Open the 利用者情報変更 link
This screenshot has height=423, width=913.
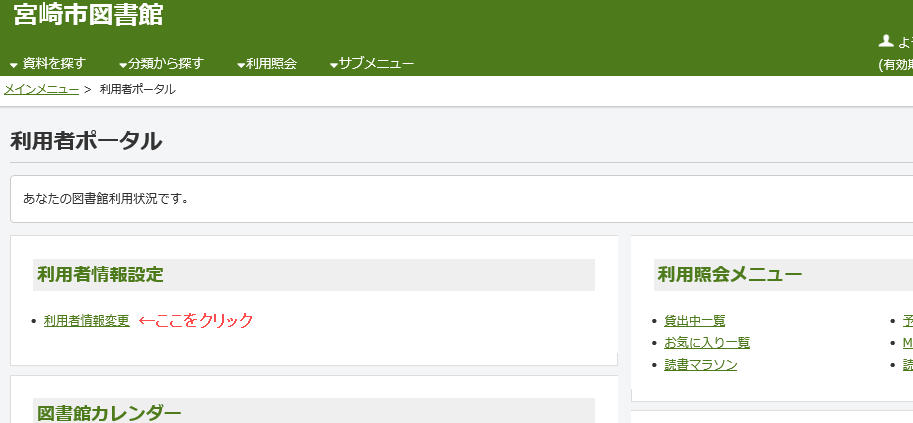pyautogui.click(x=87, y=321)
